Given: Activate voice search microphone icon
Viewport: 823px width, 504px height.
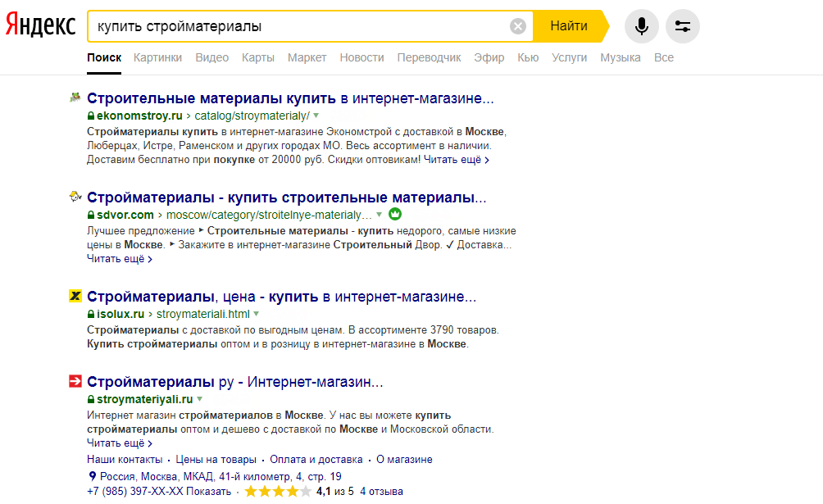Looking at the screenshot, I should (641, 26).
